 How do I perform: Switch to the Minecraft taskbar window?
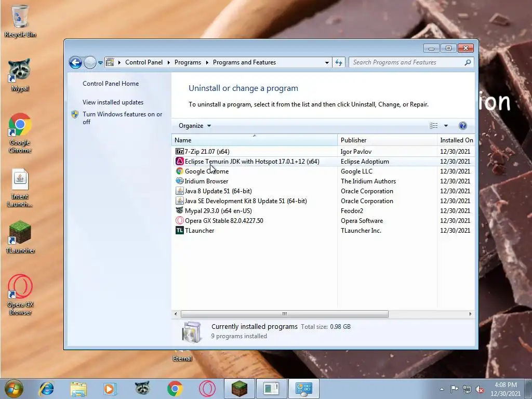[240, 389]
